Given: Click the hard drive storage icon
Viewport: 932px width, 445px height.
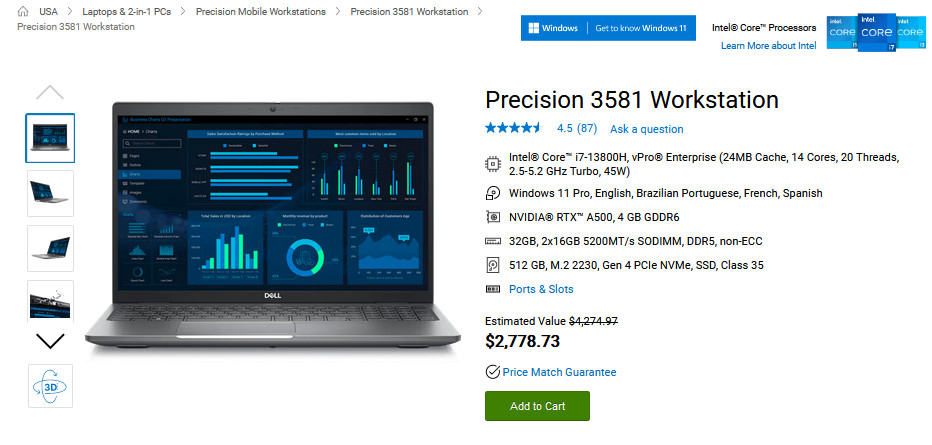Looking at the screenshot, I should (492, 265).
